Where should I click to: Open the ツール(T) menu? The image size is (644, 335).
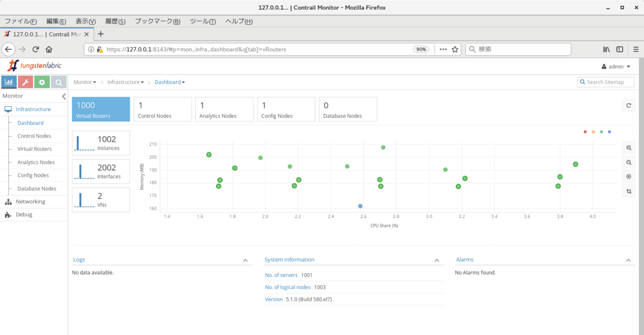point(202,21)
